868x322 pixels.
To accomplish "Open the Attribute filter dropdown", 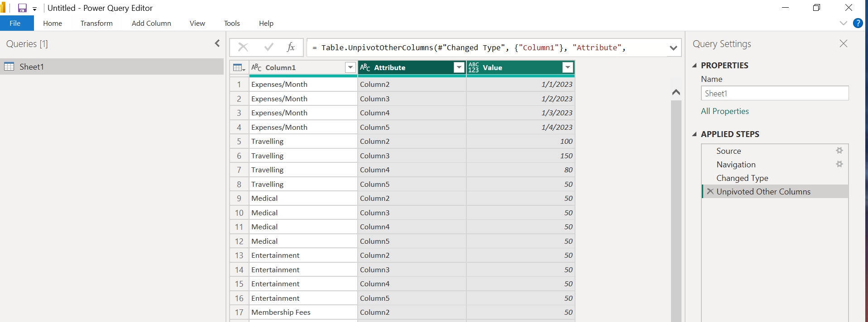I will click(x=459, y=67).
